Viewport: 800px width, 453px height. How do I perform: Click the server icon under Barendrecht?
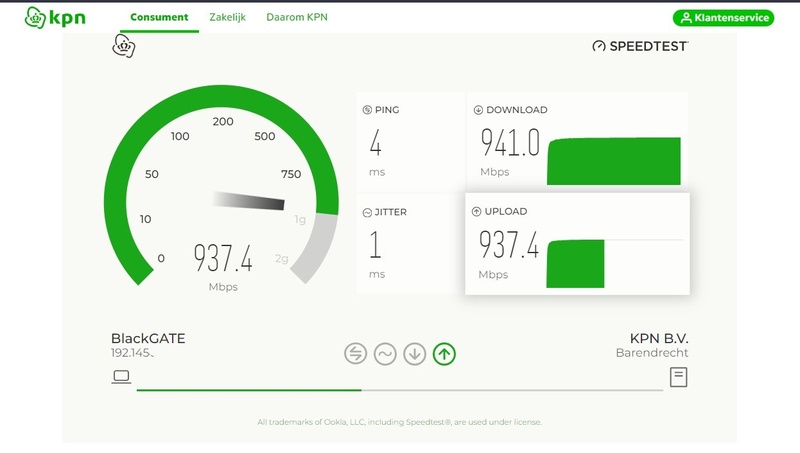pos(679,377)
